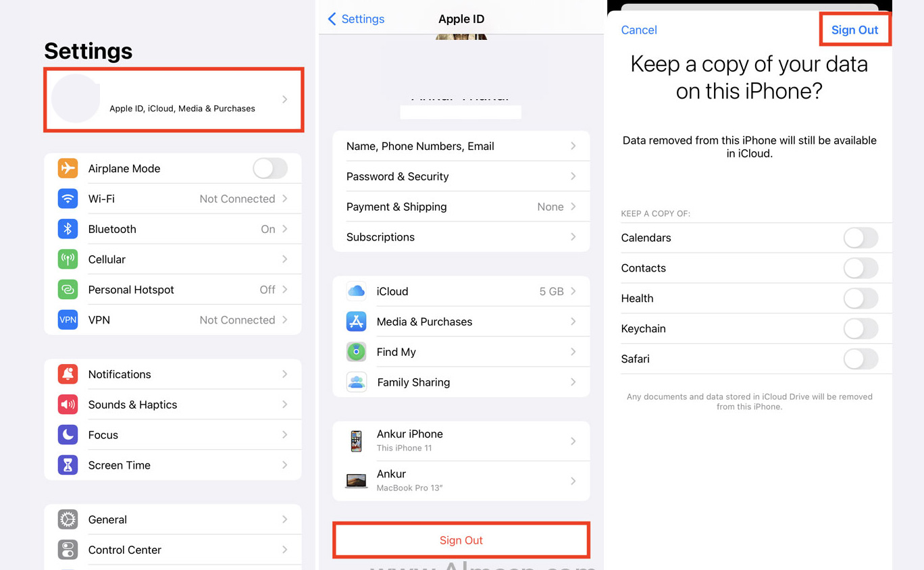Screen dimensions: 924x570
Task: Tap the Control Center icon
Action: pos(68,550)
